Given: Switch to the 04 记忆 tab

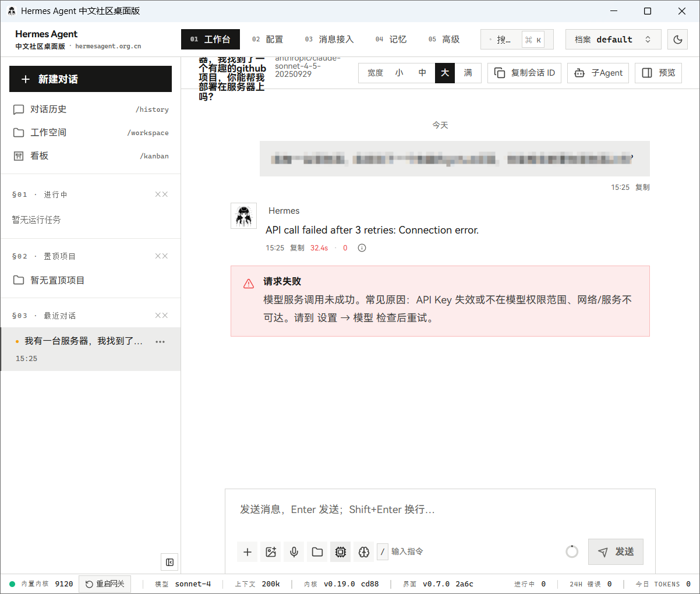Looking at the screenshot, I should point(391,39).
